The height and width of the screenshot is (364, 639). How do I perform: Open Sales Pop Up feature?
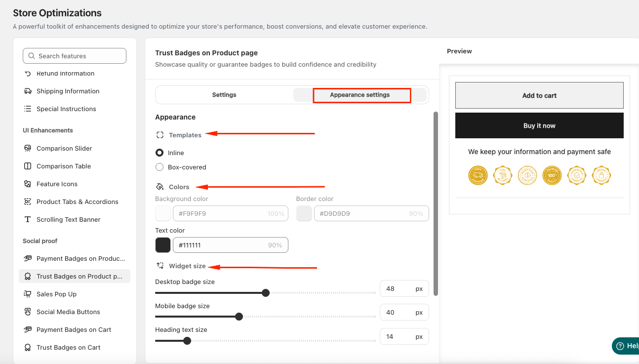tap(56, 294)
